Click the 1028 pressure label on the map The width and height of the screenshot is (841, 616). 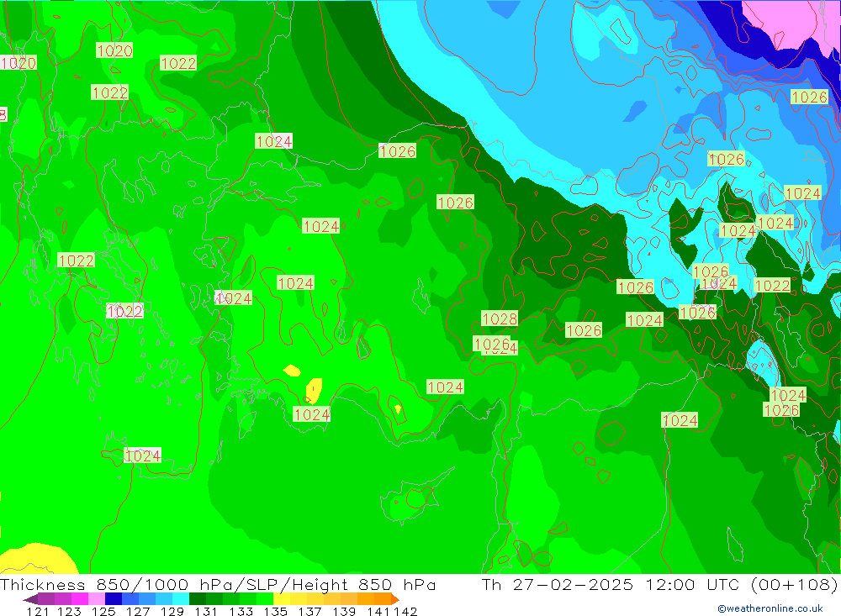click(500, 319)
